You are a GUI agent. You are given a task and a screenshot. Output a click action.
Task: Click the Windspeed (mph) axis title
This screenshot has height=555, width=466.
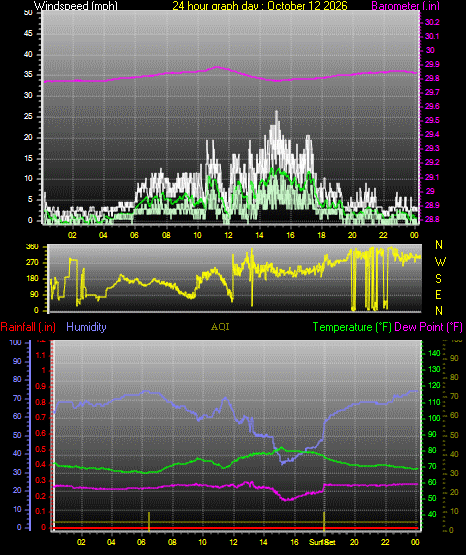[x=75, y=6]
